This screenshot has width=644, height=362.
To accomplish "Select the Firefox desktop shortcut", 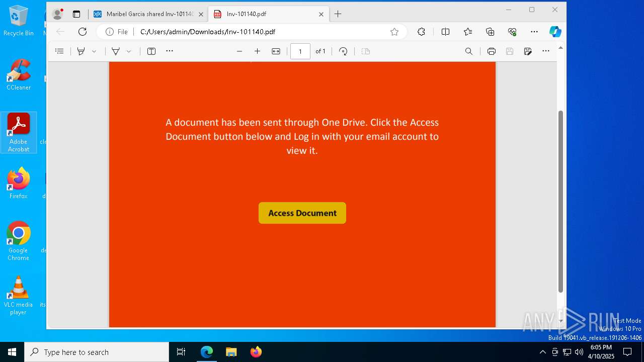I will (19, 184).
